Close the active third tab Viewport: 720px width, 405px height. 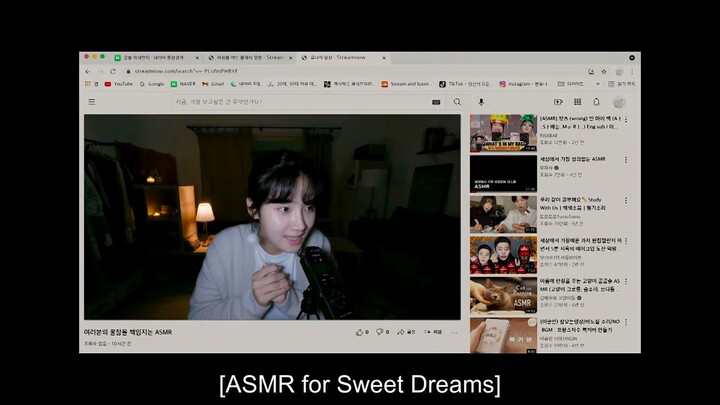[384, 58]
